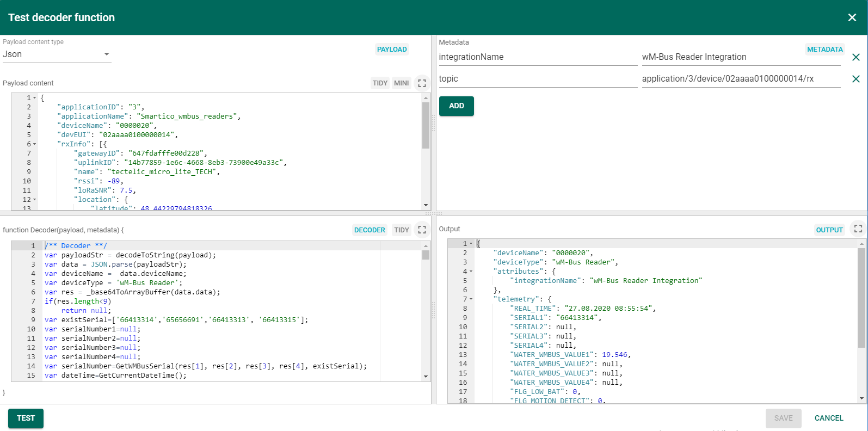Cancel the decoder test dialog
The height and width of the screenshot is (431, 868).
pyautogui.click(x=828, y=418)
